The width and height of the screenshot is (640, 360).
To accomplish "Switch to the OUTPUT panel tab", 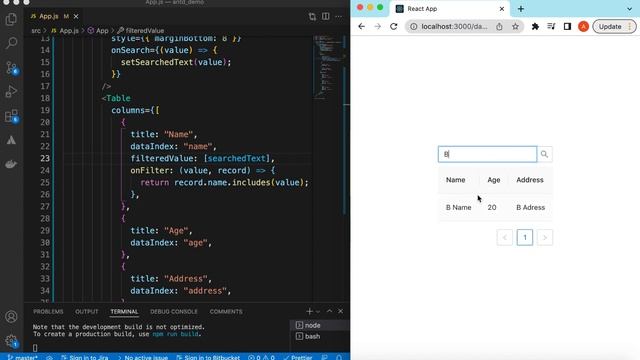I will click(87, 311).
